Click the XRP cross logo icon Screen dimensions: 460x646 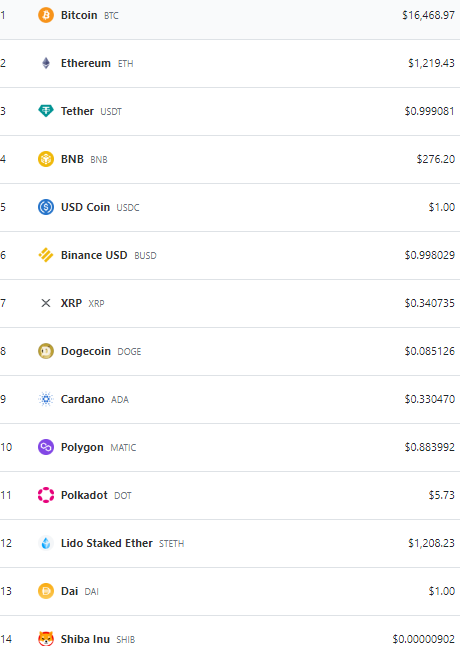[46, 303]
